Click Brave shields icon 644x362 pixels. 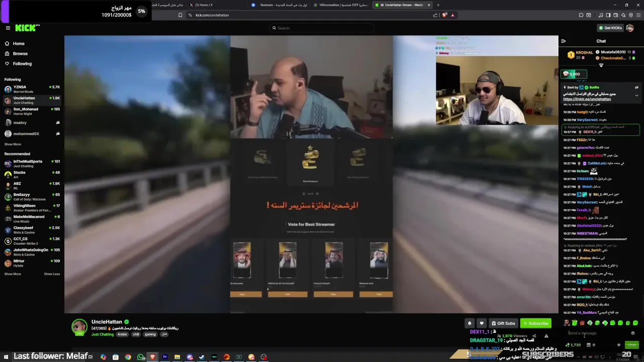[x=444, y=15]
